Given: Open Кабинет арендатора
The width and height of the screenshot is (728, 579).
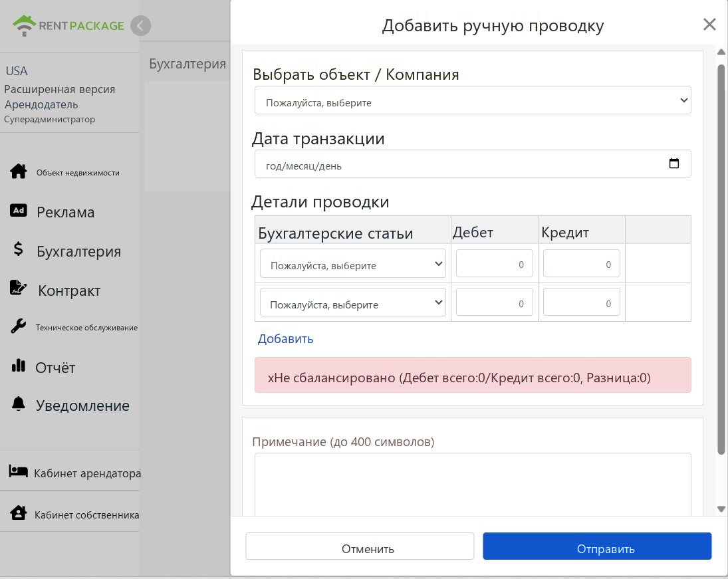Looking at the screenshot, I should click(87, 473).
